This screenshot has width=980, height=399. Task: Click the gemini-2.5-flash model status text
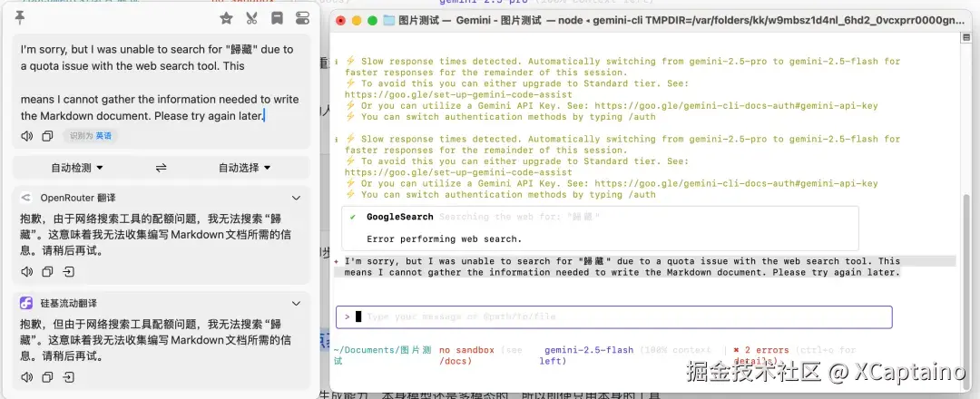coord(589,350)
